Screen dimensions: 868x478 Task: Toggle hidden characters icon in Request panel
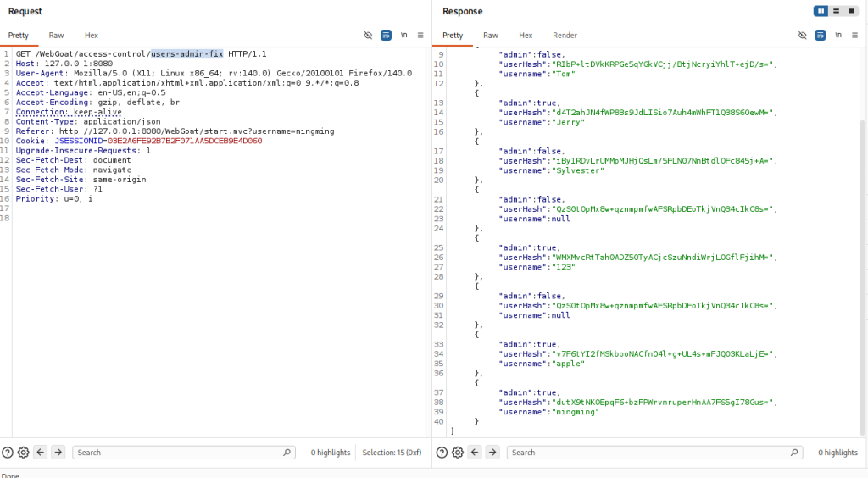368,35
